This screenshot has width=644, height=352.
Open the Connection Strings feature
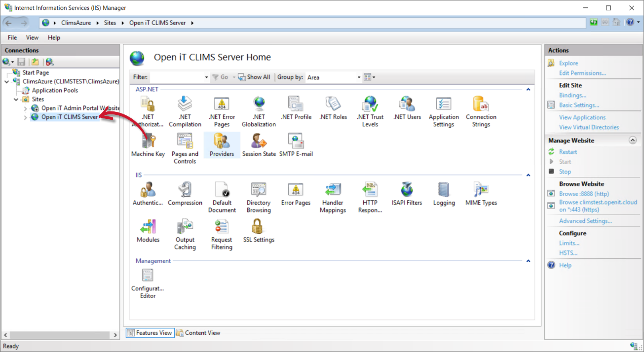click(x=480, y=107)
